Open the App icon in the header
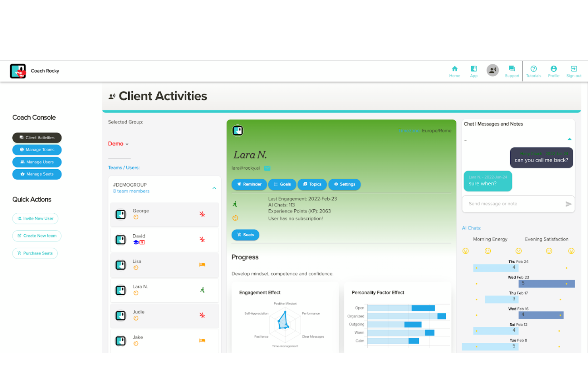 pyautogui.click(x=474, y=71)
